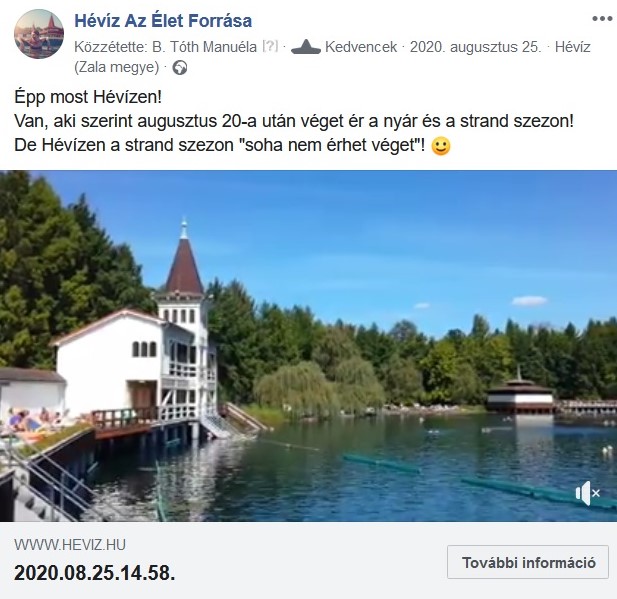
Task: Play the Hévíz lake video
Action: [x=308, y=346]
